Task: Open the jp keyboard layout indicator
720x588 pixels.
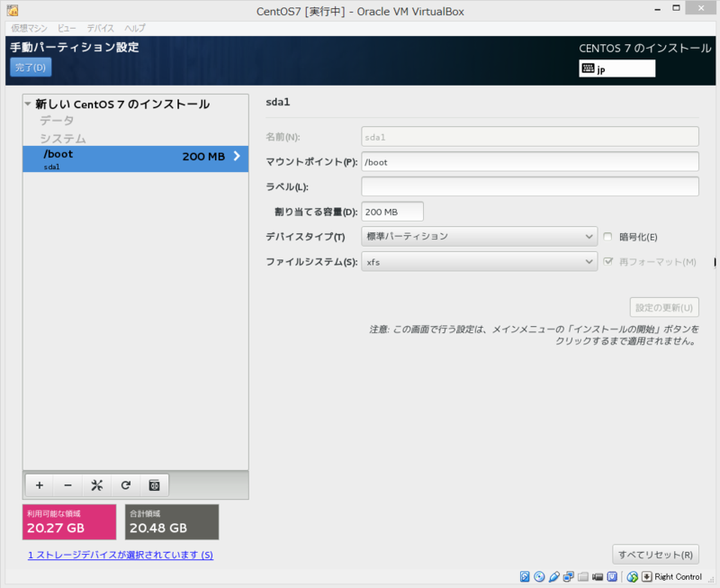Action: click(x=616, y=68)
